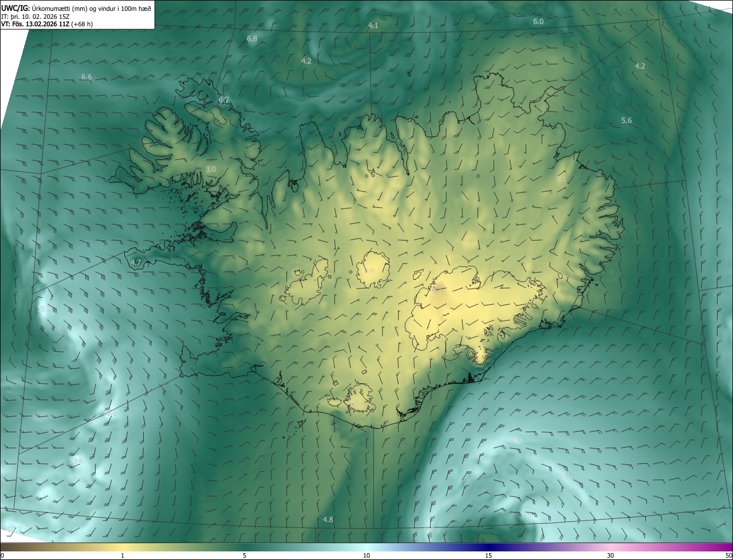Click the 0.9 value label on the glacier
The image size is (733, 560).
[369, 271]
